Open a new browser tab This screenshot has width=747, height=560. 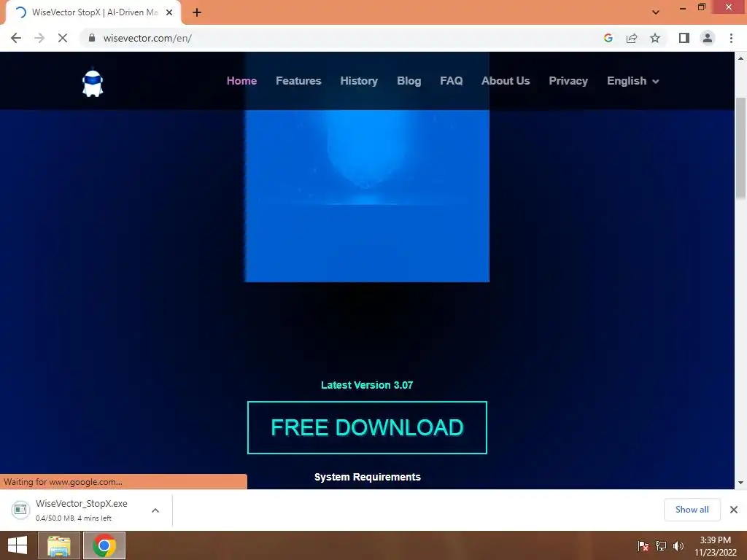point(197,12)
